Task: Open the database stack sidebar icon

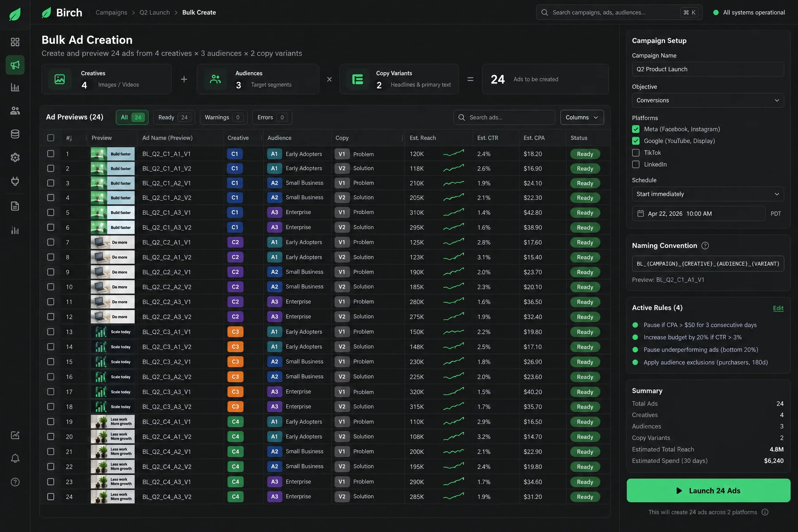Action: click(15, 134)
